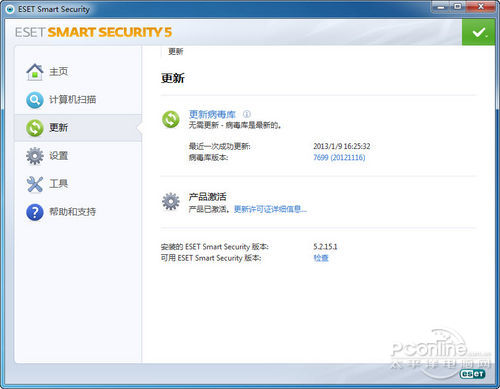The height and width of the screenshot is (389, 500).
Task: Click the large 更新 page heading
Action: click(x=173, y=78)
